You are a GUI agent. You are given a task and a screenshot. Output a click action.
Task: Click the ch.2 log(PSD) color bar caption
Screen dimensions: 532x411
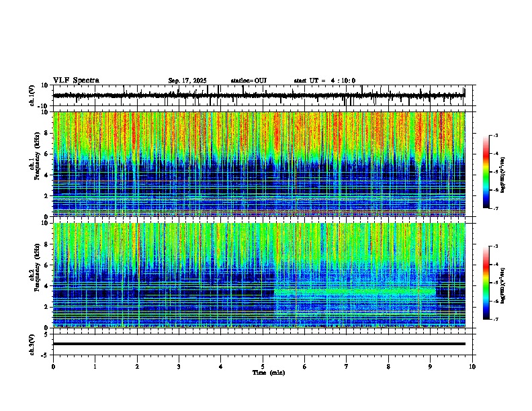pyautogui.click(x=503, y=285)
